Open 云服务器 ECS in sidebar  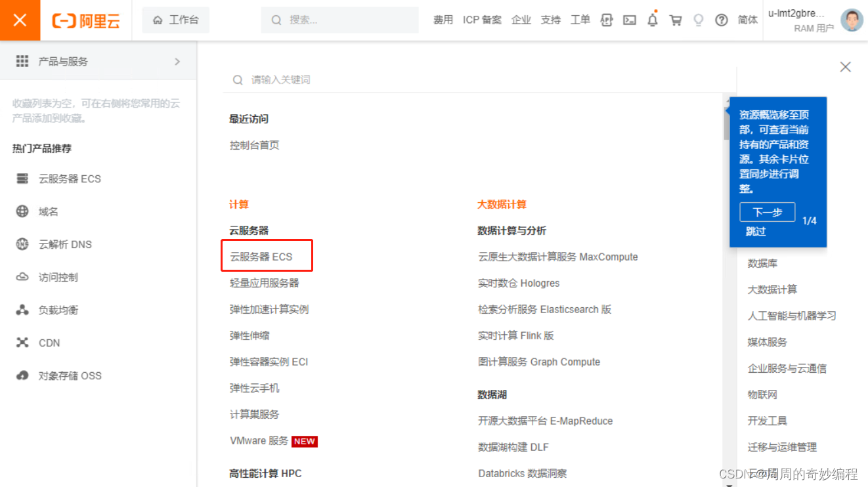(70, 179)
